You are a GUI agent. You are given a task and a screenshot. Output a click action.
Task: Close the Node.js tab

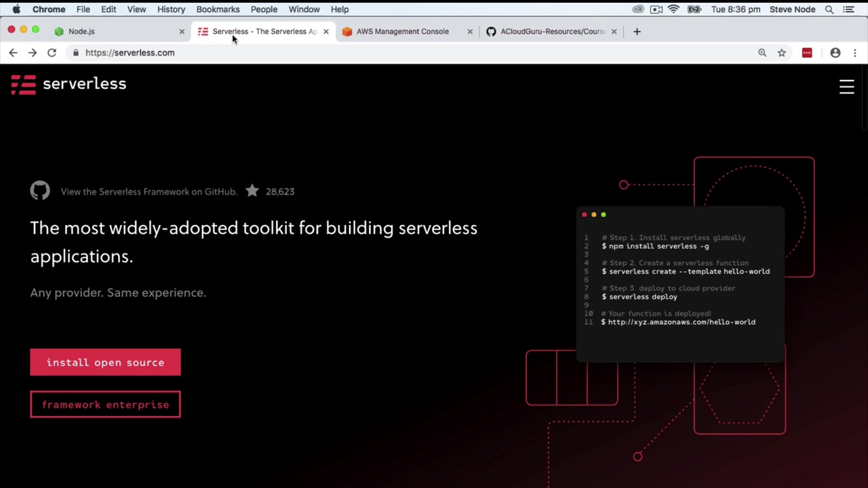click(182, 31)
